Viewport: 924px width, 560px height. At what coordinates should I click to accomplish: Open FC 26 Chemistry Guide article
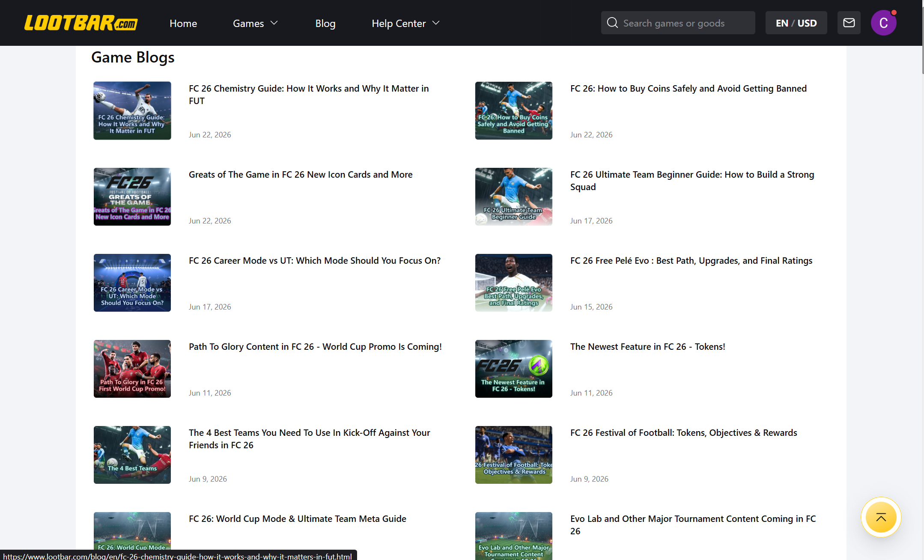click(x=309, y=95)
